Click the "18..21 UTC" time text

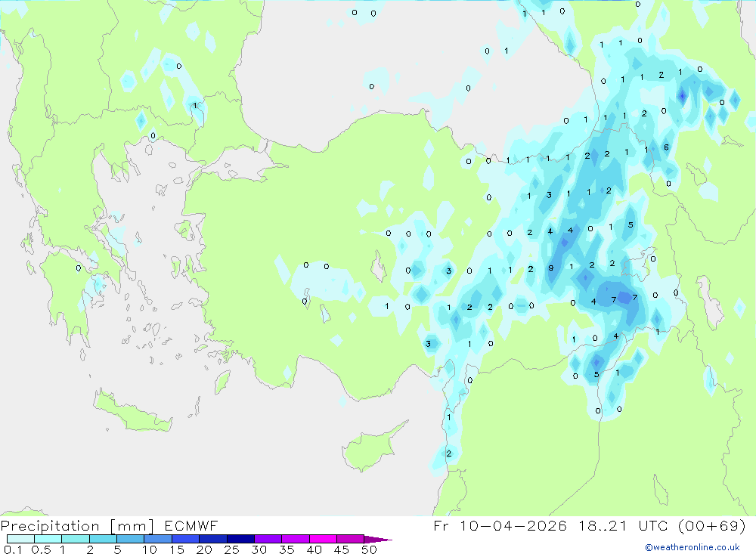(x=624, y=525)
